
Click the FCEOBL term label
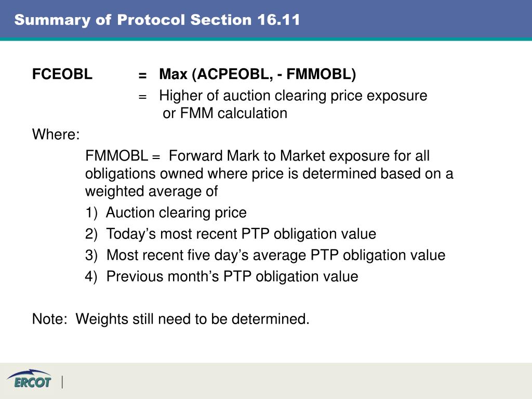click(x=62, y=74)
